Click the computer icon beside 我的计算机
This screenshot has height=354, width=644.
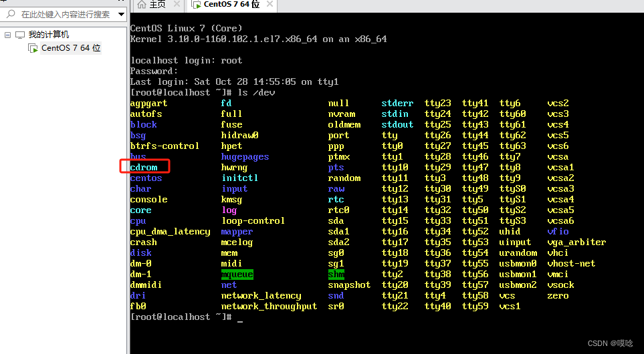click(x=20, y=35)
